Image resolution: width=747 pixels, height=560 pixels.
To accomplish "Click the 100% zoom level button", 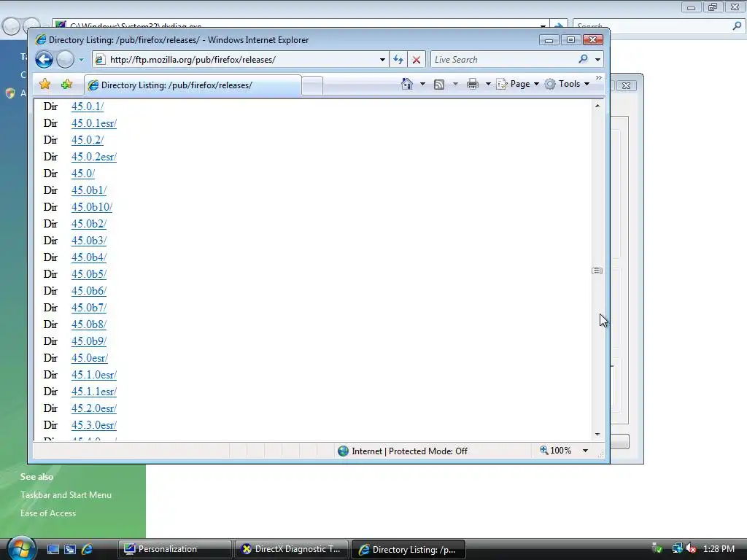I will tap(555, 451).
